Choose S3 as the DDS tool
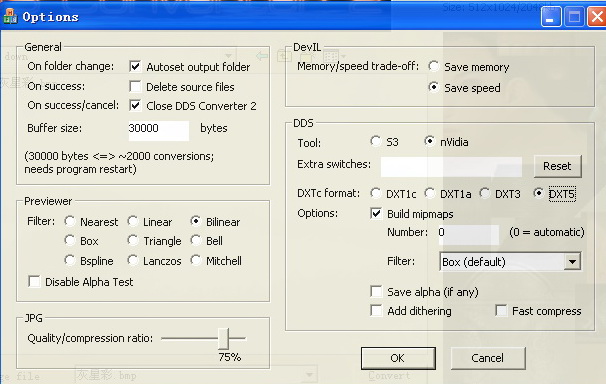 (x=375, y=141)
